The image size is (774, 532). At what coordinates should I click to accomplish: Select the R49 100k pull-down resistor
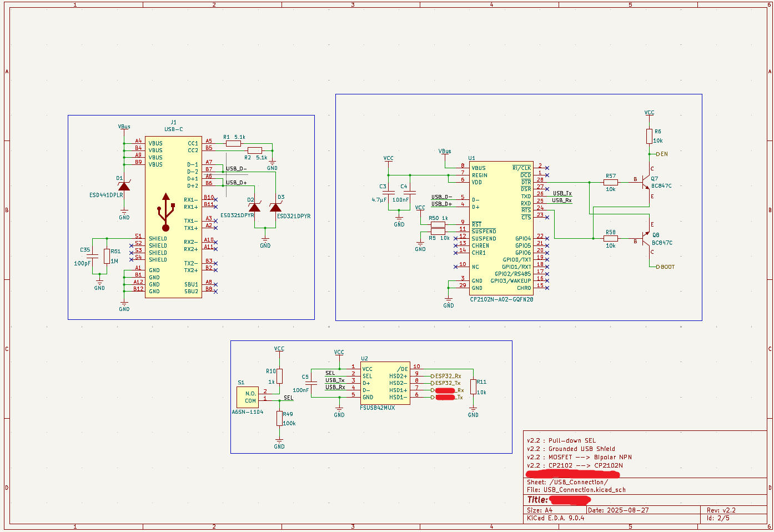(x=279, y=418)
